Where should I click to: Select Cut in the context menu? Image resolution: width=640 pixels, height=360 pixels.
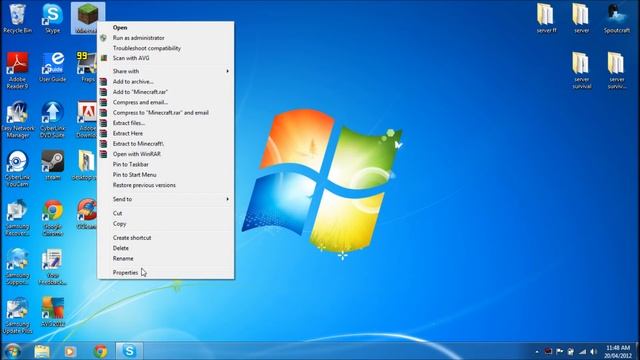coord(166,213)
